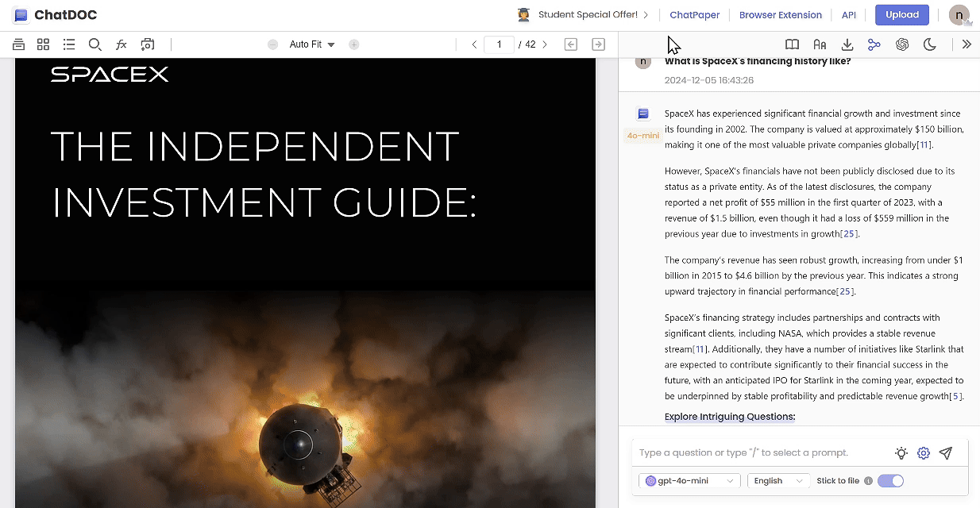The height and width of the screenshot is (508, 980).
Task: Click the Upload button
Action: click(x=901, y=14)
